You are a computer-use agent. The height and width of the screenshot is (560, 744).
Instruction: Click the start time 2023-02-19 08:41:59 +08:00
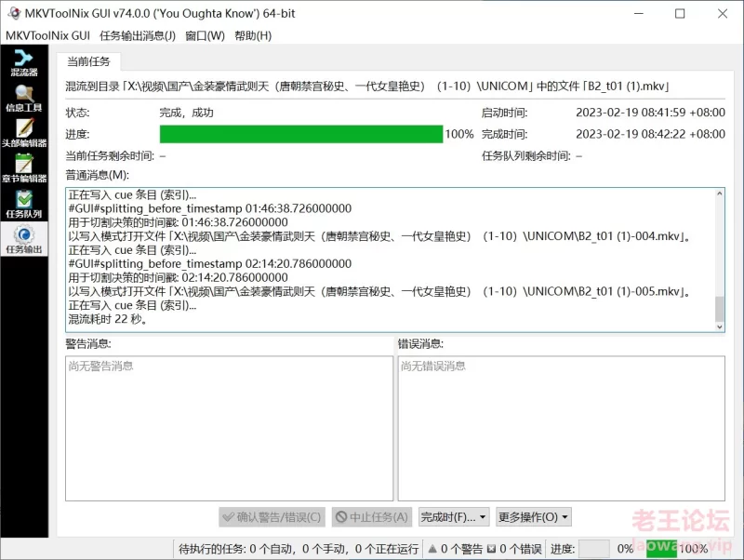coord(650,113)
